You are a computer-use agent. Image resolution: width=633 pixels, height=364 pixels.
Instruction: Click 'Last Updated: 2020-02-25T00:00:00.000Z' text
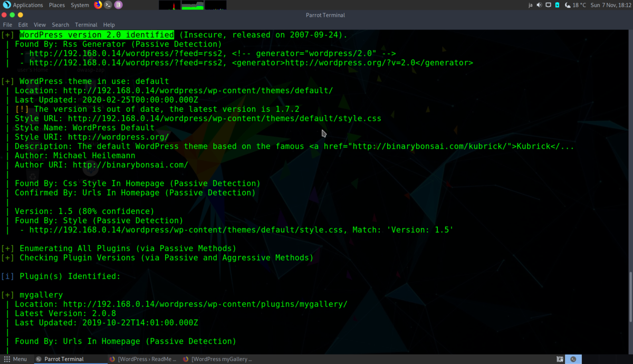click(106, 100)
